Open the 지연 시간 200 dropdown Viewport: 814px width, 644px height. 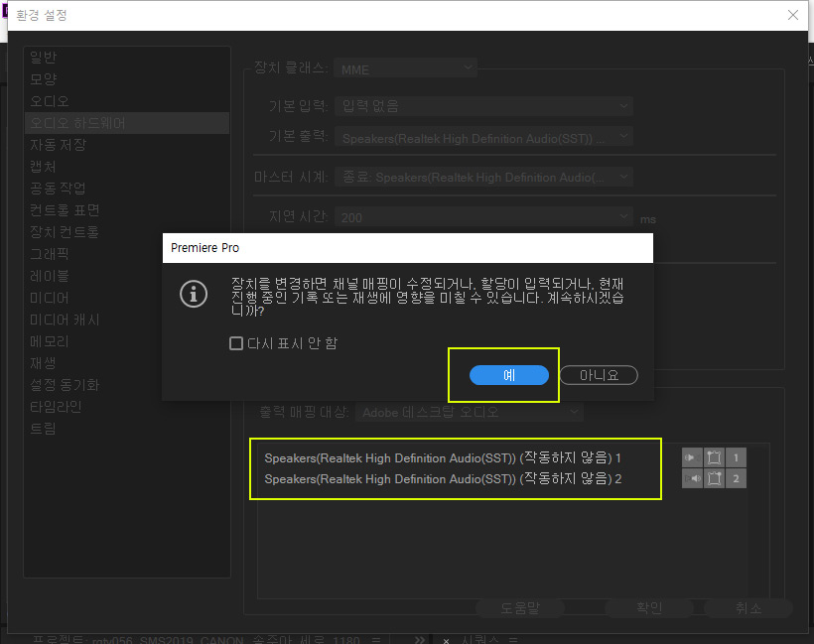483,217
